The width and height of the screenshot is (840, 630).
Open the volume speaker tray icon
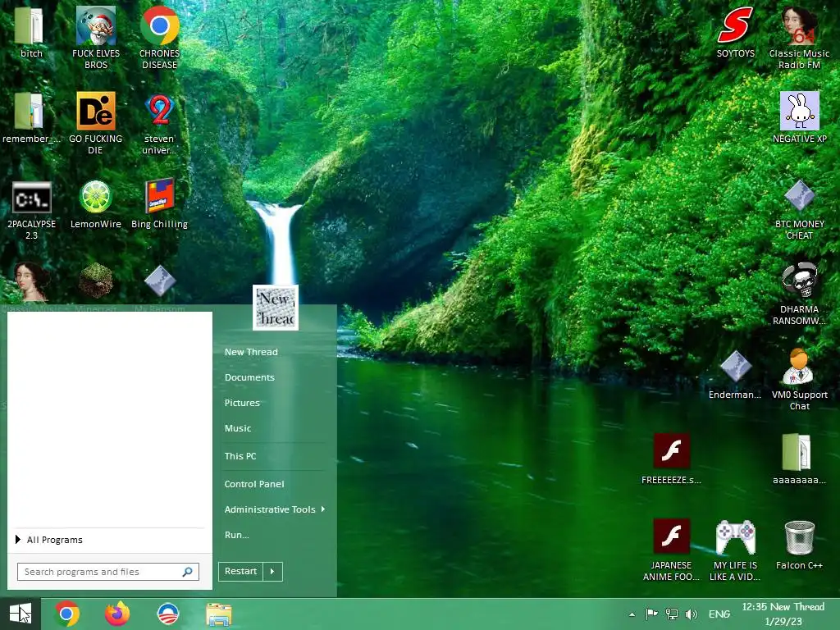692,614
